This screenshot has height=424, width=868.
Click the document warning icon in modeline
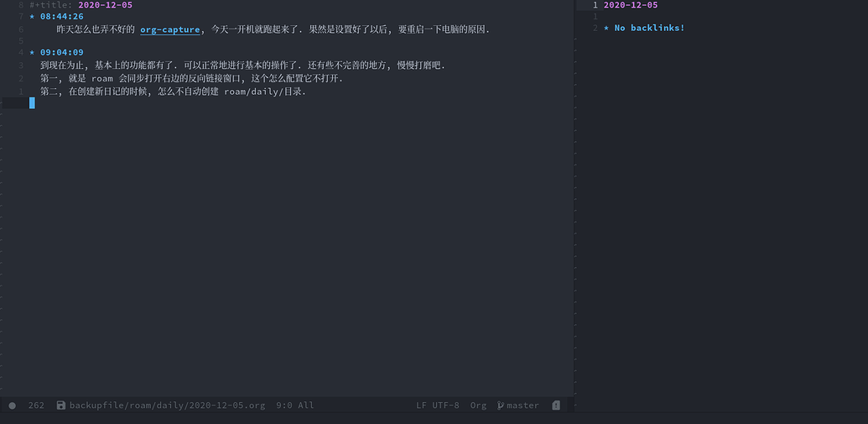click(556, 406)
